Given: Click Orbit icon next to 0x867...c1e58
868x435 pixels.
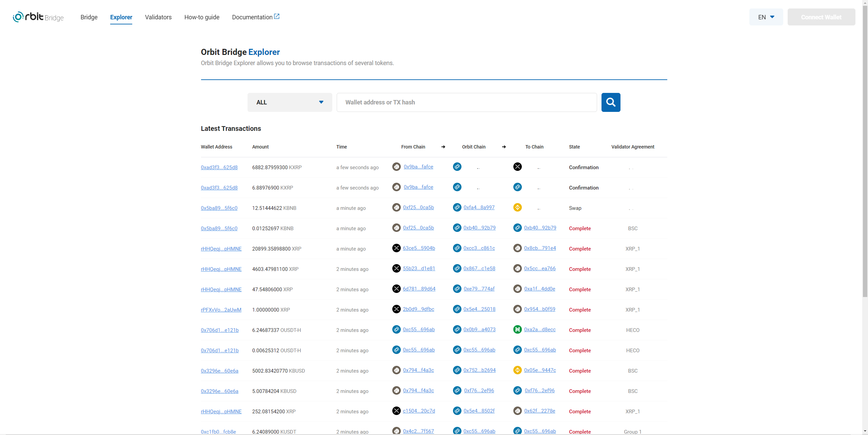Looking at the screenshot, I should click(457, 269).
